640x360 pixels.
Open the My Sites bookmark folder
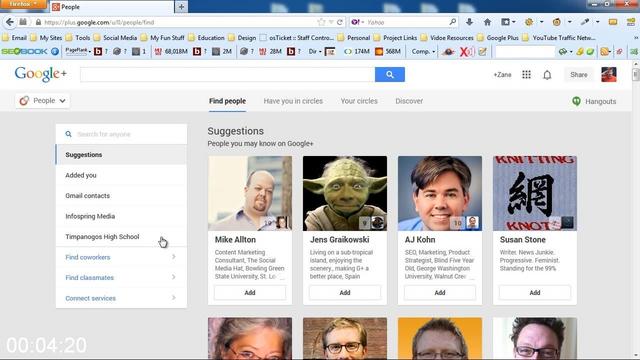tap(46, 38)
